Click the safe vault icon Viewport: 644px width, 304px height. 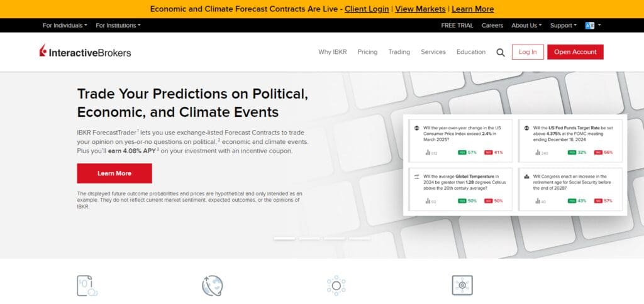tap(462, 286)
